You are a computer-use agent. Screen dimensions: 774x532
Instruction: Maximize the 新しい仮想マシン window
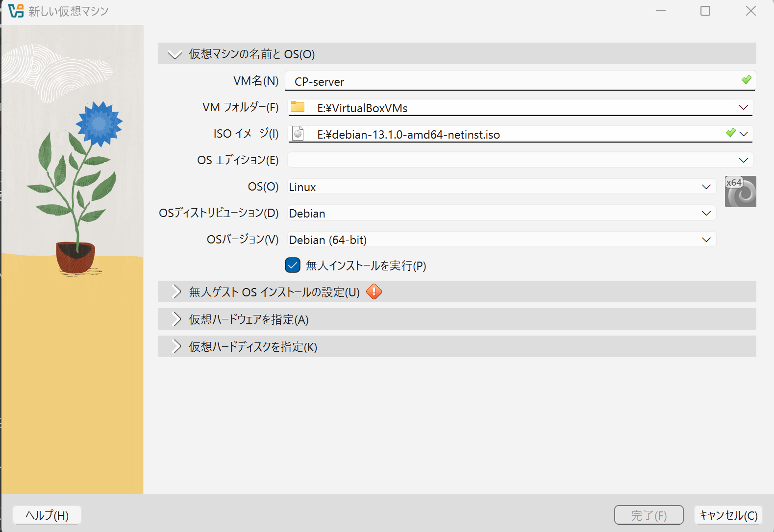point(705,11)
